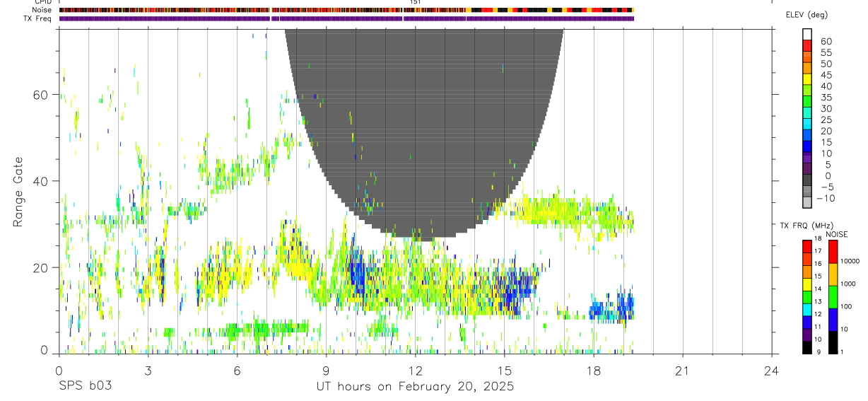Click the '24' hour tick label on time axis
868x401 pixels.
click(x=772, y=371)
